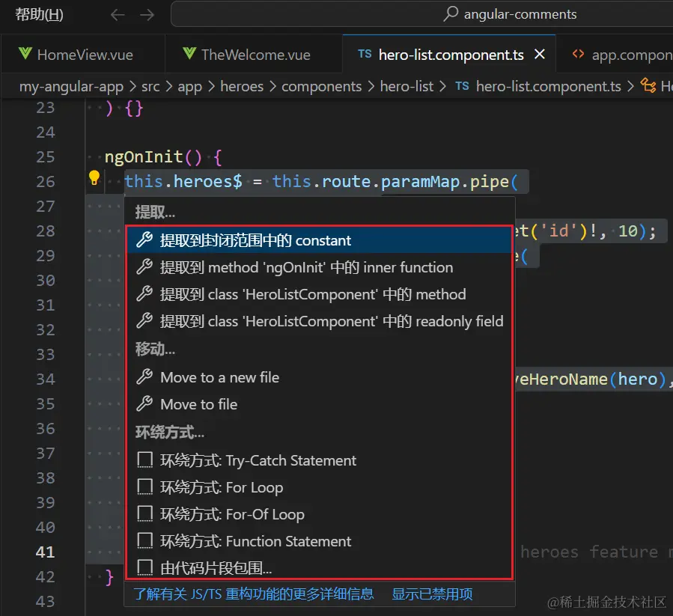Open my-angular-app breadcrumb
The width and height of the screenshot is (673, 616).
(x=71, y=86)
